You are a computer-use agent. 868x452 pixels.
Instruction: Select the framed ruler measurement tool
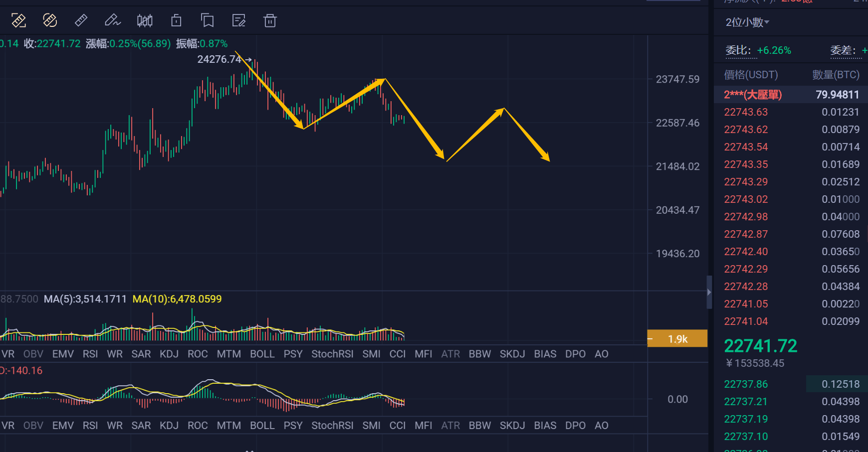(18, 20)
